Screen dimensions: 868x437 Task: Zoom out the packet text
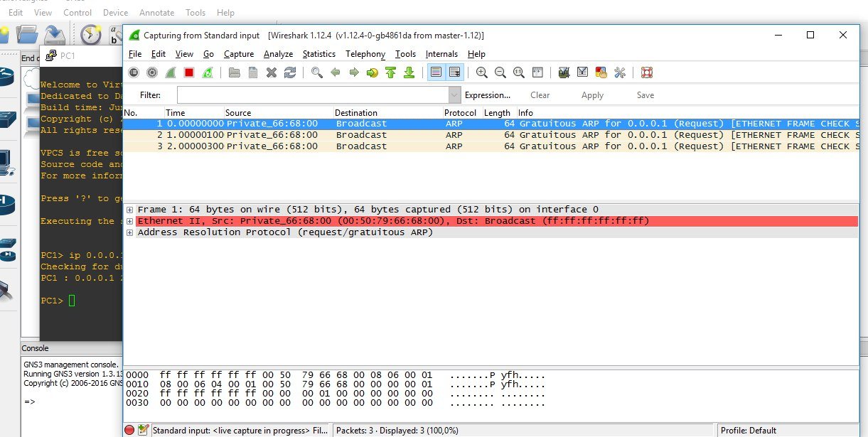pyautogui.click(x=500, y=72)
